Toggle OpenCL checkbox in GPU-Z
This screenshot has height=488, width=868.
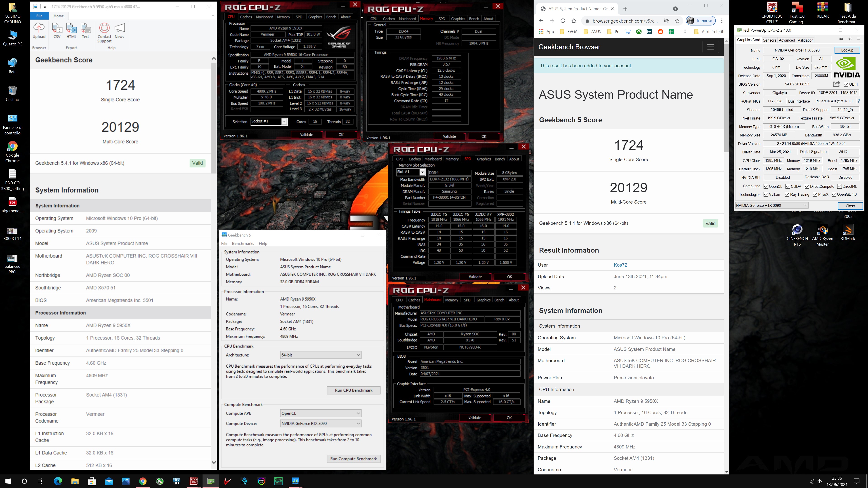[x=766, y=187]
